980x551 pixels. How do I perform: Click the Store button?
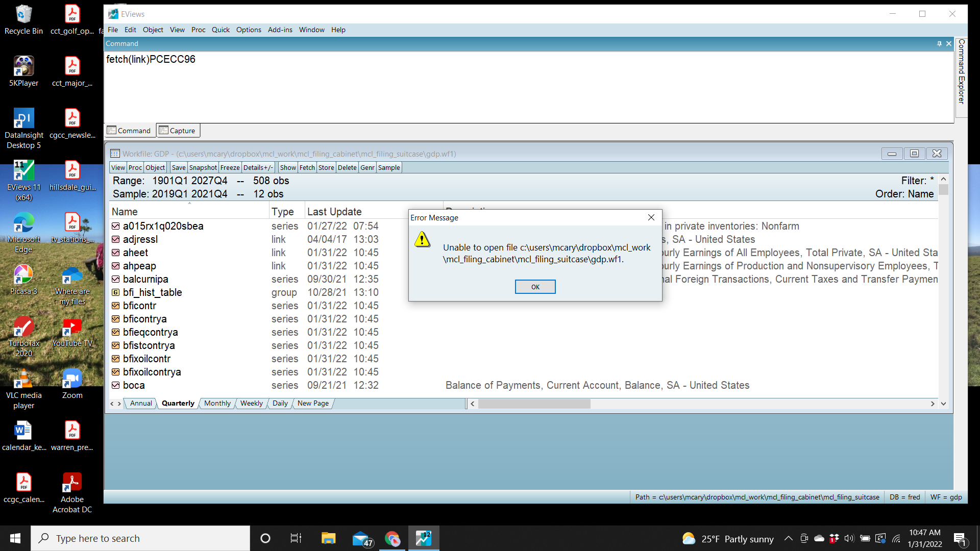point(326,167)
